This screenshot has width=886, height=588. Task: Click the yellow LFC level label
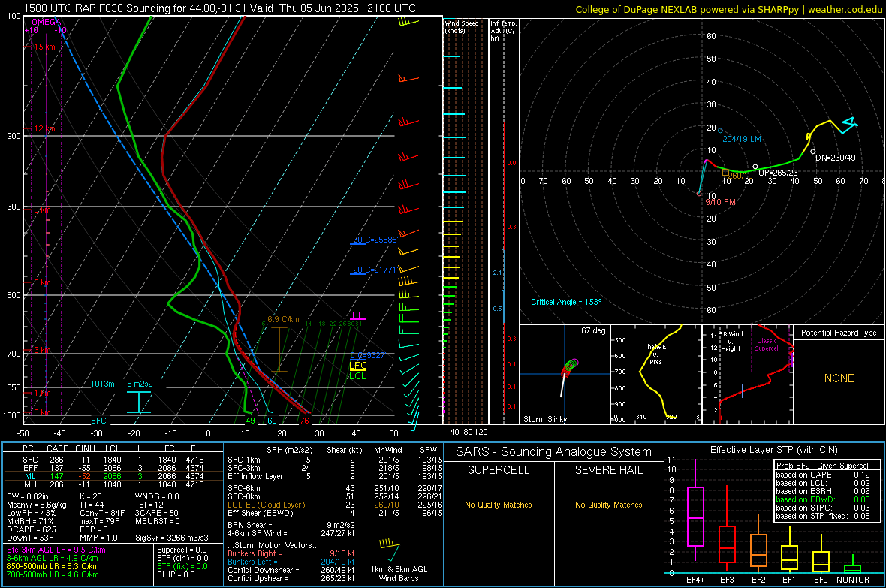pos(357,366)
